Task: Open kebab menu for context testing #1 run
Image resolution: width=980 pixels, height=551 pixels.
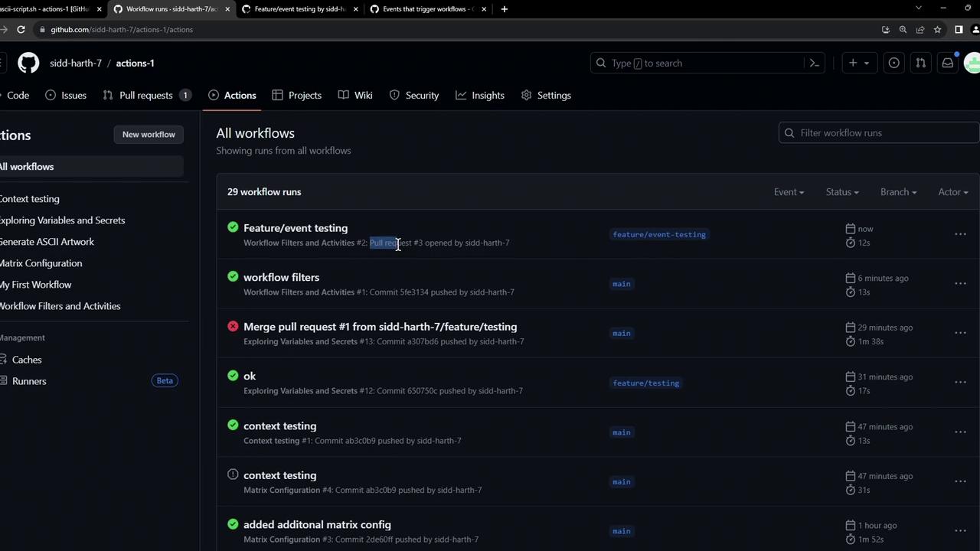Action: click(x=960, y=432)
